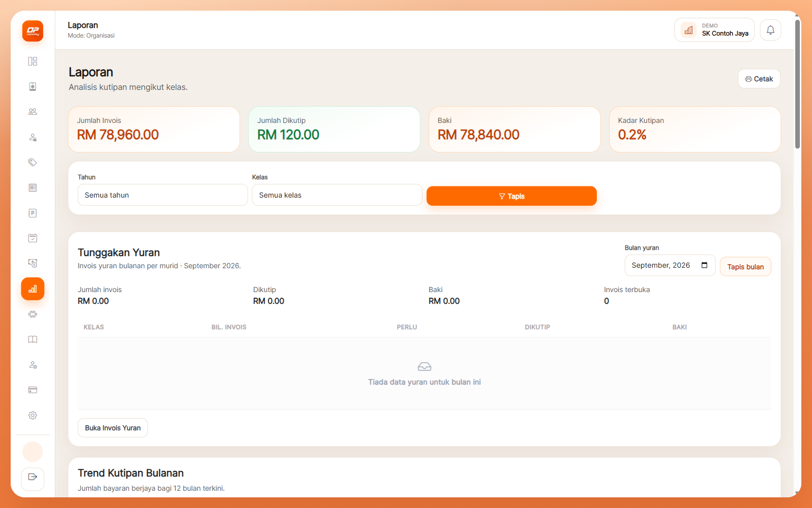The width and height of the screenshot is (812, 508).
Task: Click the receipt icon in sidebar
Action: tap(32, 188)
